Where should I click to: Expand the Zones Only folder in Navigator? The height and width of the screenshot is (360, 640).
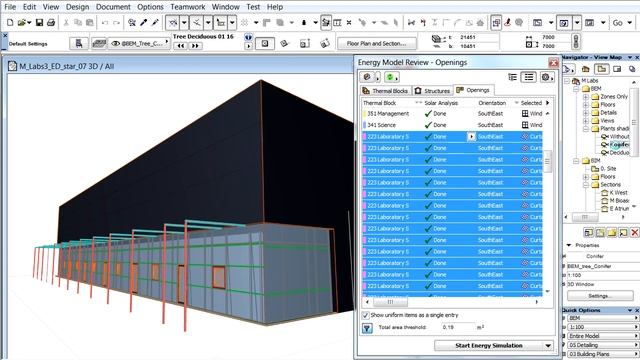click(585, 97)
